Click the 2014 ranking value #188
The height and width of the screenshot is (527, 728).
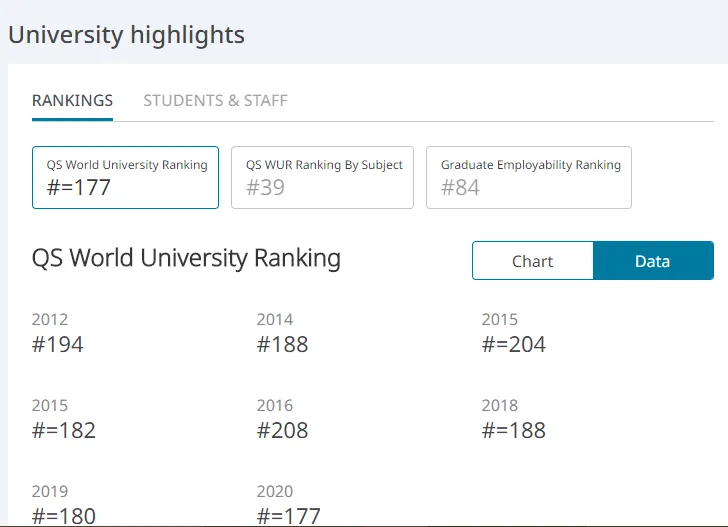282,345
